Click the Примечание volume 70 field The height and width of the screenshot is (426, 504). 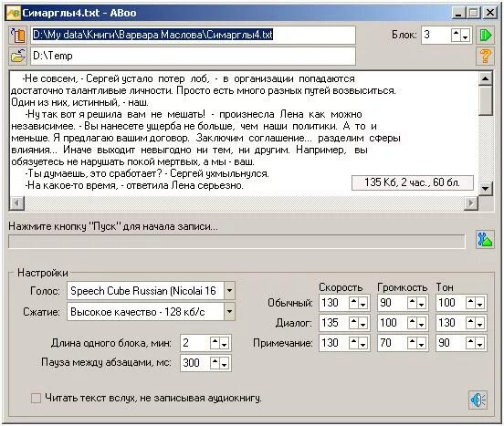click(x=393, y=343)
